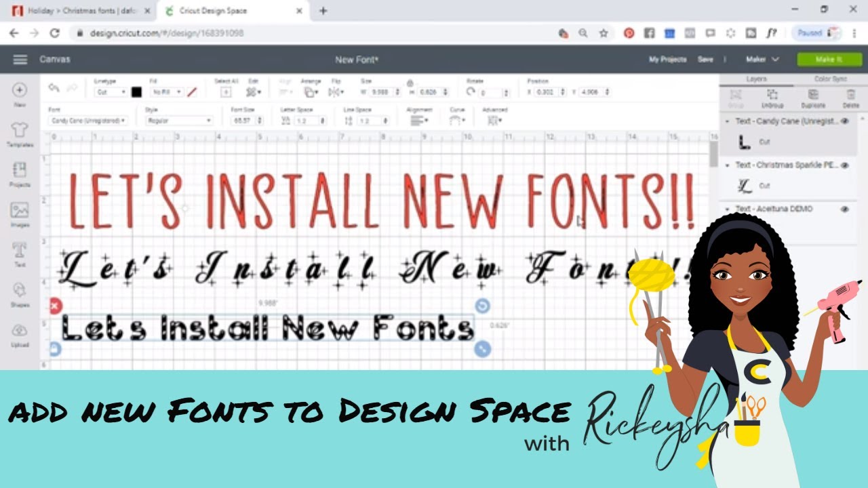The height and width of the screenshot is (488, 868).
Task: Open the Fill dropdown
Action: click(x=167, y=91)
